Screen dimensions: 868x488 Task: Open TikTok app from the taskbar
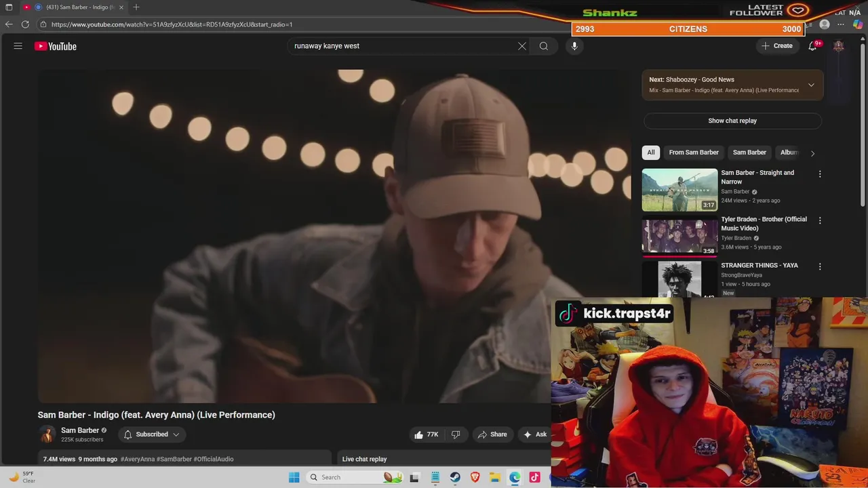535,477
